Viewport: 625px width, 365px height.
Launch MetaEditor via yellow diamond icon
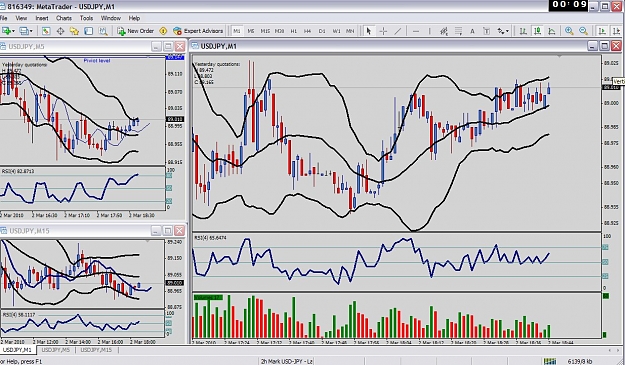point(163,31)
